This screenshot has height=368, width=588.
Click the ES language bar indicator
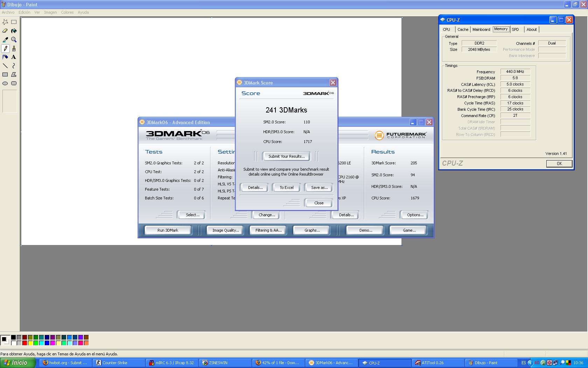(x=524, y=363)
